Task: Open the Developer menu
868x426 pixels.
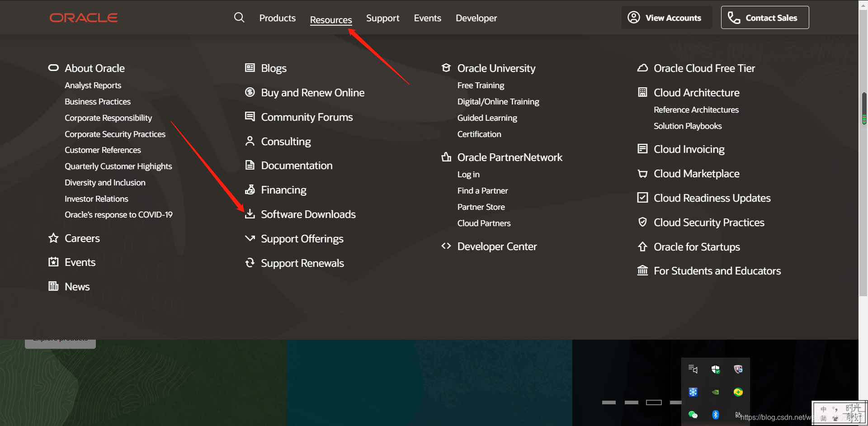Action: tap(476, 18)
